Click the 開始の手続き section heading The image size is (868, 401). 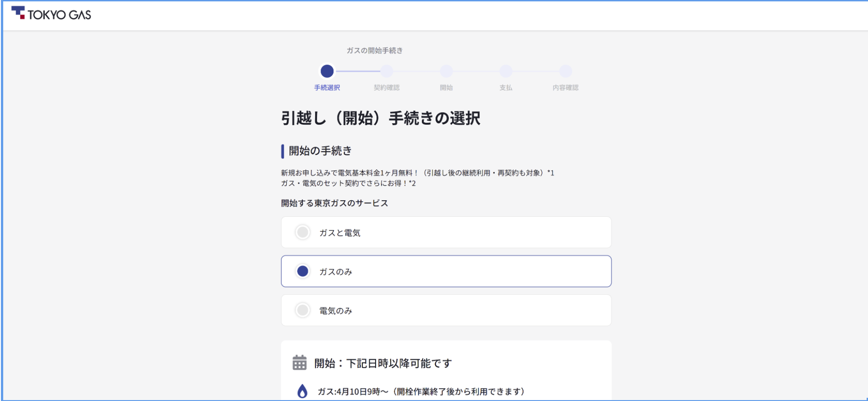pyautogui.click(x=320, y=151)
